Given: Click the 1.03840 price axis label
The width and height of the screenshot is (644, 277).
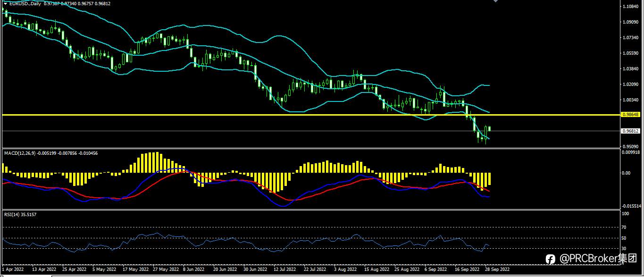Looking at the screenshot, I should click(x=631, y=69).
